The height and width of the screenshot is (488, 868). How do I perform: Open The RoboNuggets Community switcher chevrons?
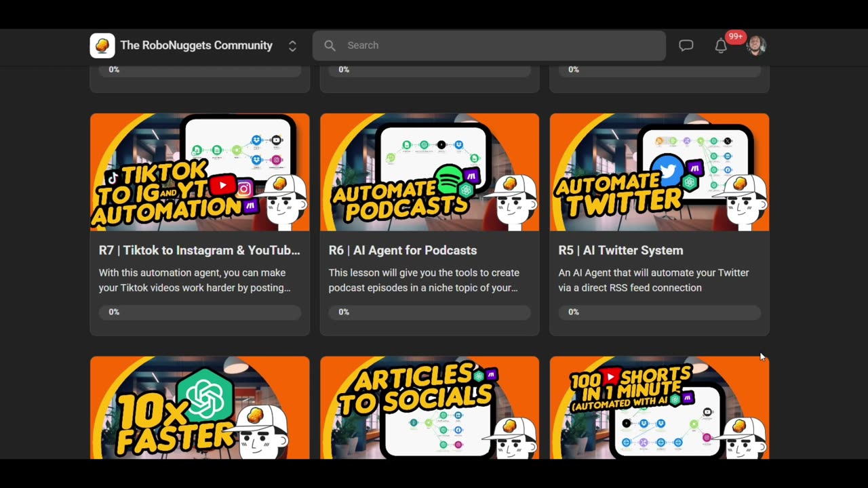(292, 46)
